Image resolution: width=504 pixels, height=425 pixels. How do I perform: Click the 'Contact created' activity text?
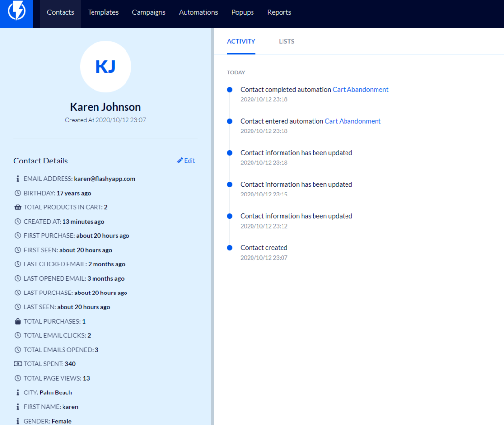click(x=264, y=248)
